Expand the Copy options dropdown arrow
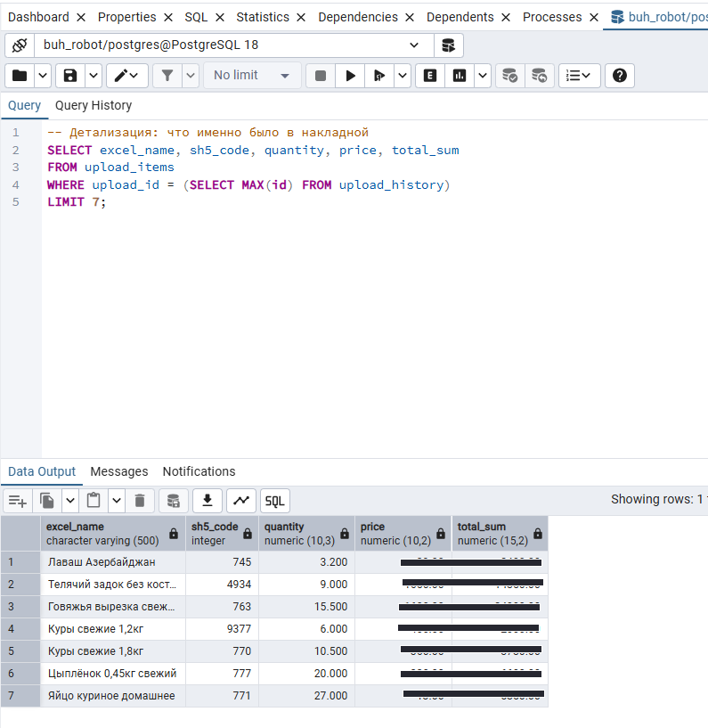The width and height of the screenshot is (708, 728). click(x=70, y=501)
